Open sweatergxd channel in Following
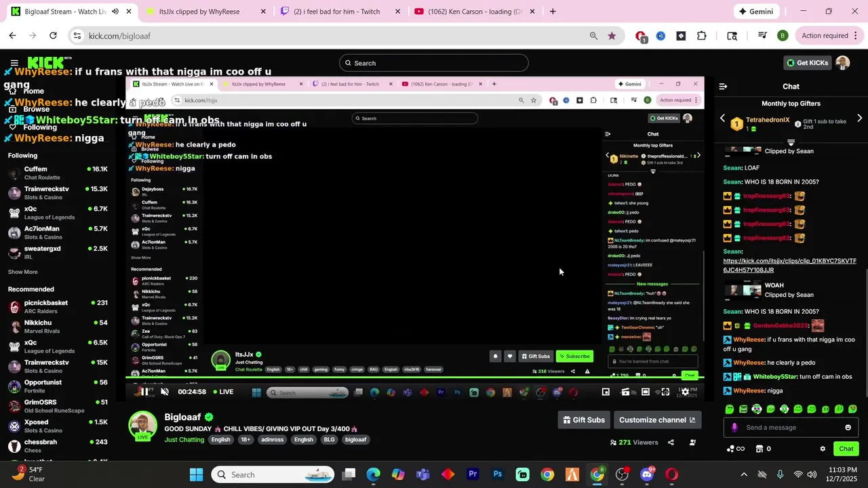The width and height of the screenshot is (868, 488). (58, 252)
